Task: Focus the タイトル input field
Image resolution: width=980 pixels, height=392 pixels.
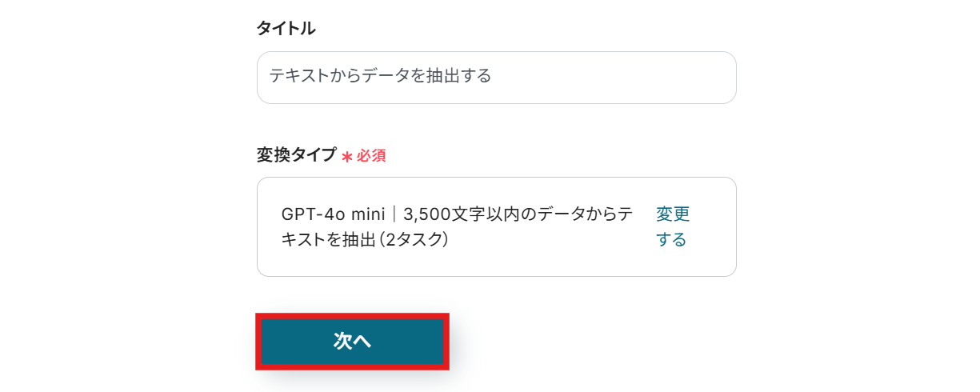Action: click(x=496, y=78)
